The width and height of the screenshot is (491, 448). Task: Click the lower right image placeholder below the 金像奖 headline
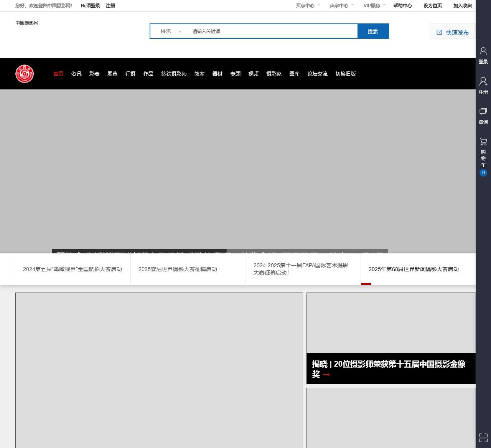[x=391, y=418]
